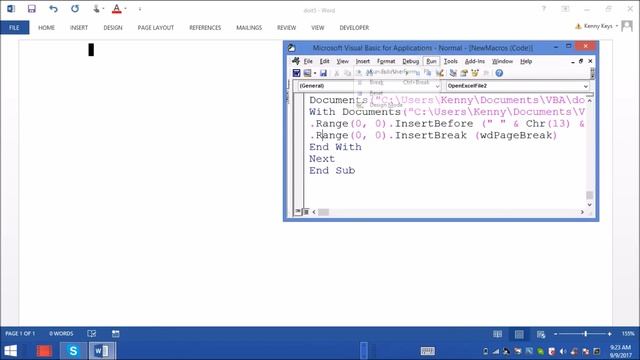Open the VBA editor File menu
This screenshot has width=640, height=360.
pos(308,61)
